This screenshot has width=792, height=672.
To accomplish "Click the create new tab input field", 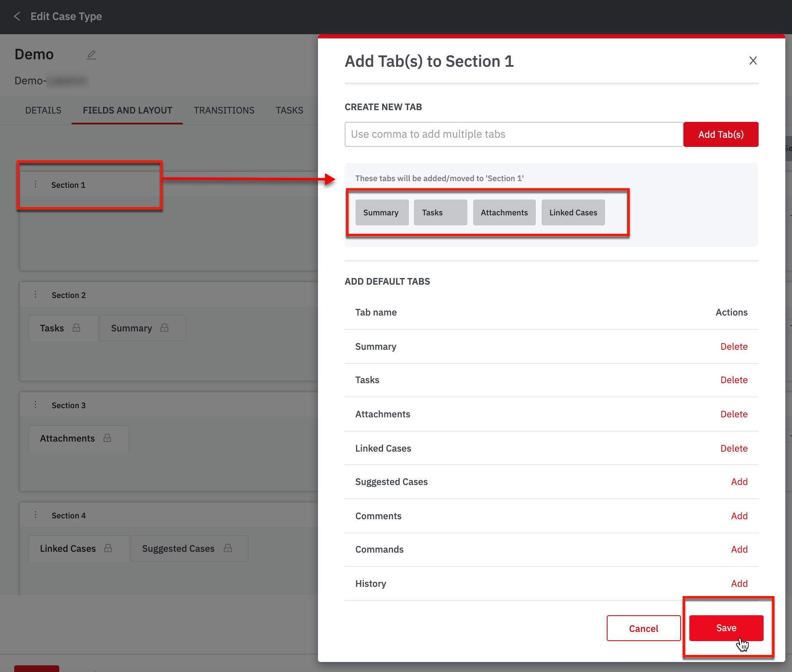I will (x=514, y=134).
